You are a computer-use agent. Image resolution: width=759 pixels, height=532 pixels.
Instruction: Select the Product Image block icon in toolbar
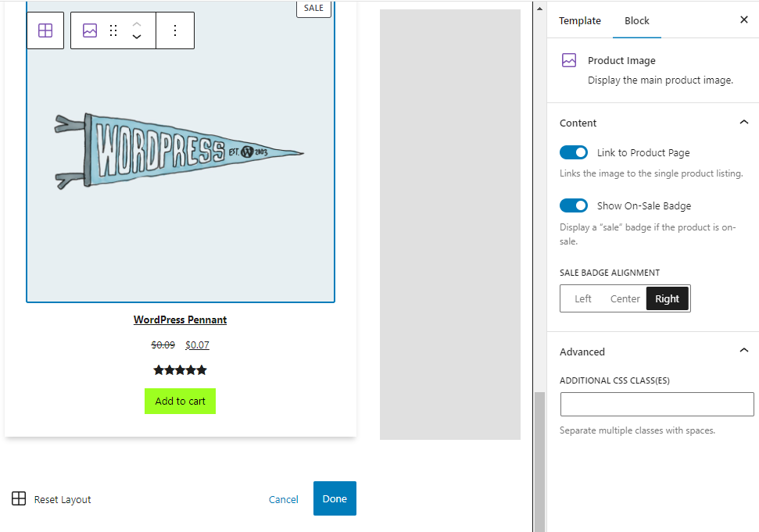89,30
